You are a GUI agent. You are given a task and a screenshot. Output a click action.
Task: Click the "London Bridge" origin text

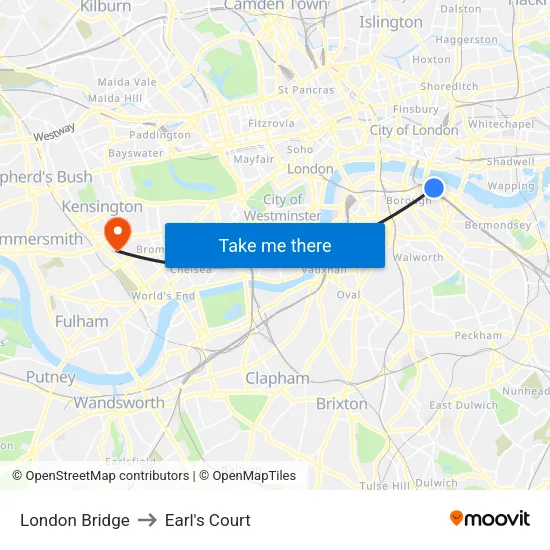click(75, 520)
